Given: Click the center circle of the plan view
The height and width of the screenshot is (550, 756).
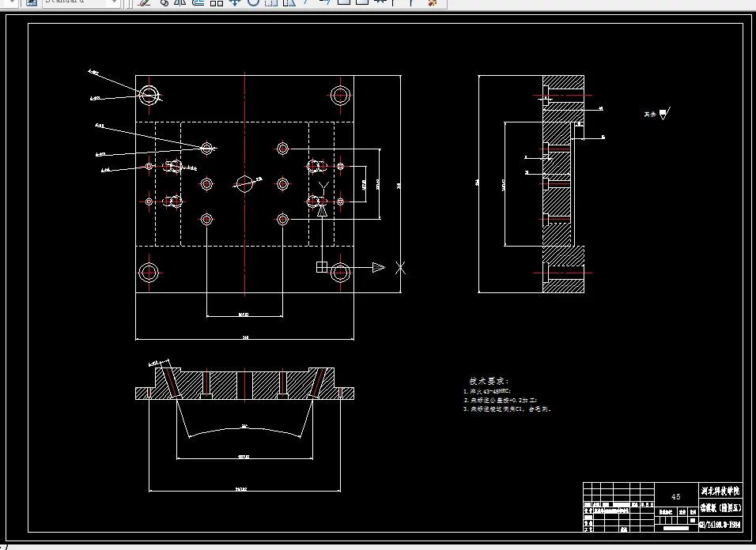Looking at the screenshot, I should pos(244,183).
